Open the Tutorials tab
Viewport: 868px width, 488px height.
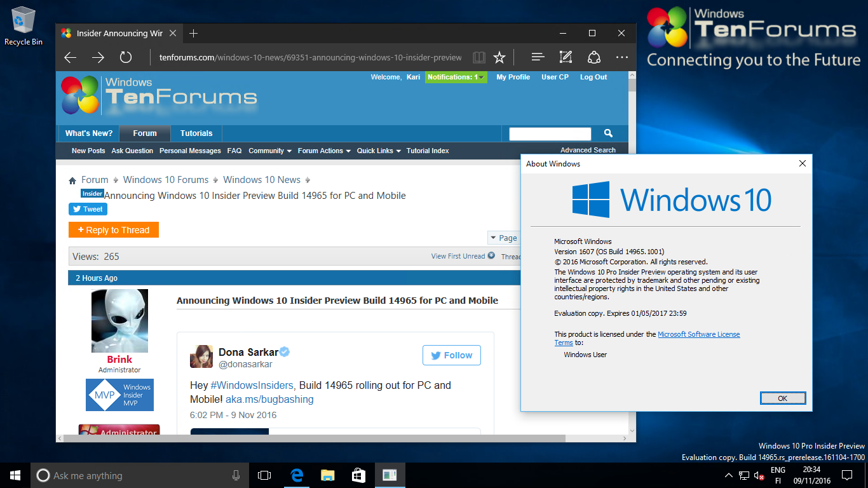point(196,133)
